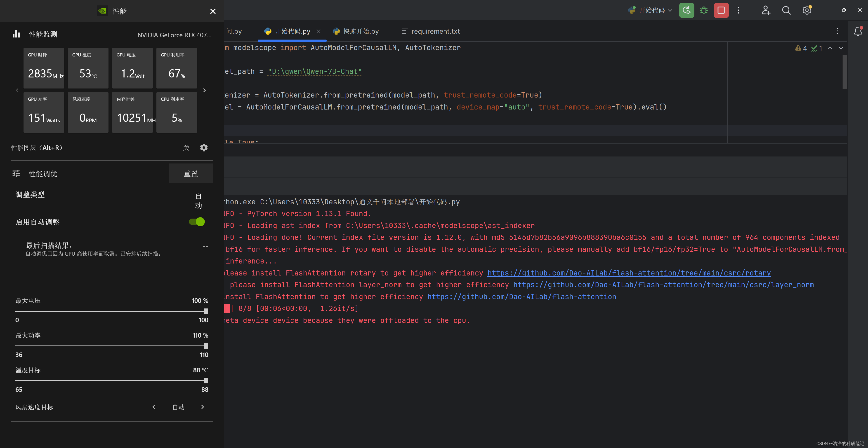The width and height of the screenshot is (868, 448).
Task: Open IDE settings gear icon
Action: 807,10
